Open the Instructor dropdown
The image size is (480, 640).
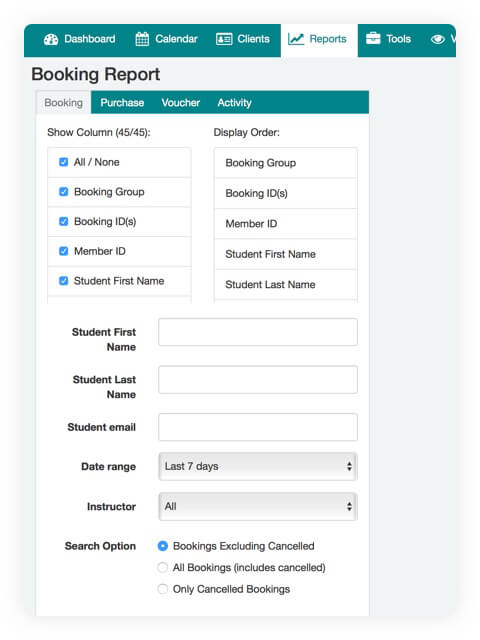[x=258, y=507]
